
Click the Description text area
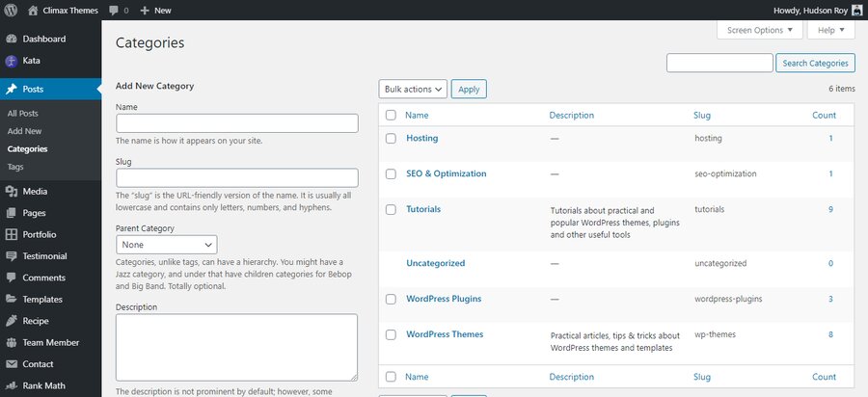pos(237,347)
